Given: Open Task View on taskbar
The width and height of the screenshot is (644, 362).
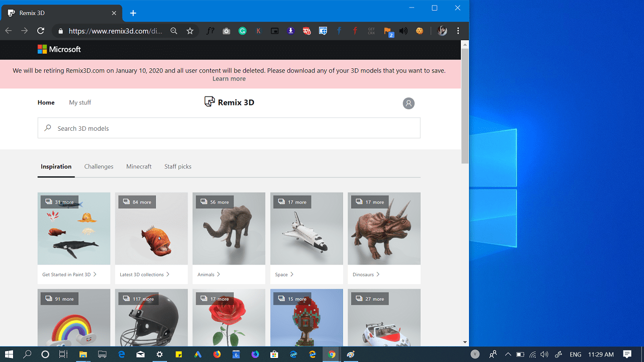Looking at the screenshot, I should 63,354.
